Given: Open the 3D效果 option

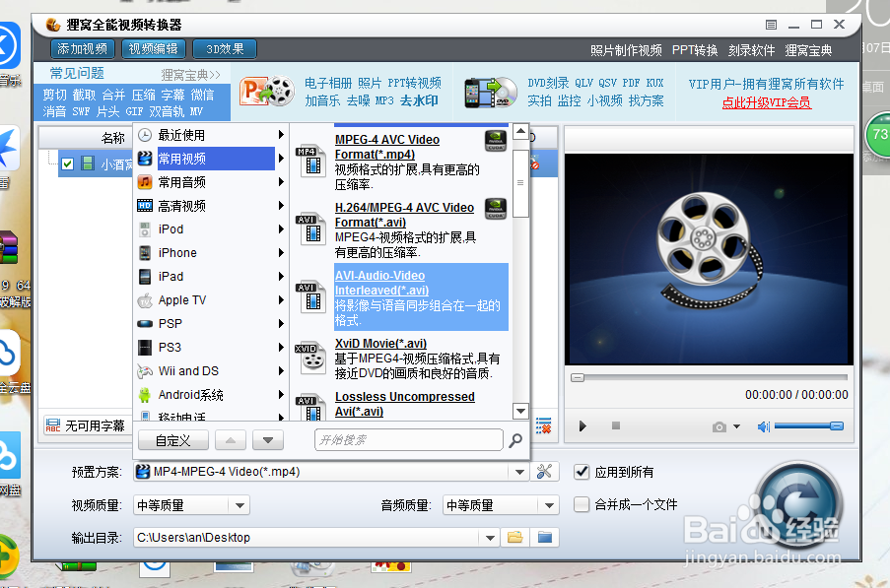Looking at the screenshot, I should click(x=224, y=49).
